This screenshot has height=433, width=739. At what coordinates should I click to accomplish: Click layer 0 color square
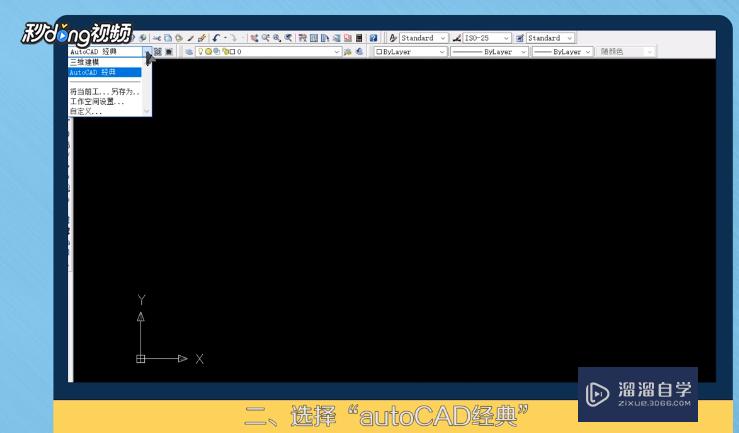[x=232, y=51]
